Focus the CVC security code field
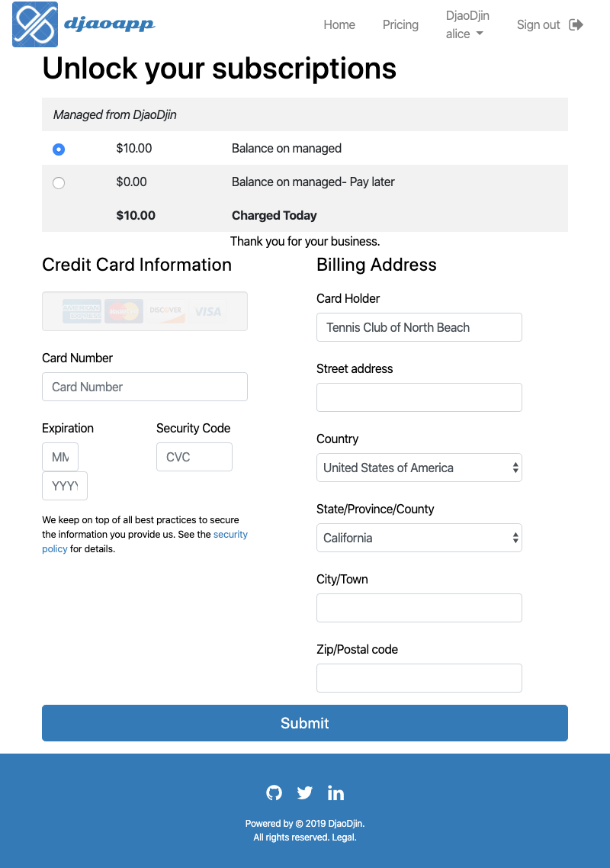Screen dimensions: 610x868 coord(194,457)
